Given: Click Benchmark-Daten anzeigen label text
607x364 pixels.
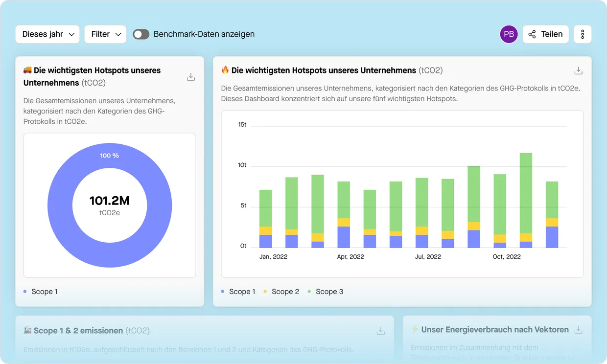Looking at the screenshot, I should 204,34.
